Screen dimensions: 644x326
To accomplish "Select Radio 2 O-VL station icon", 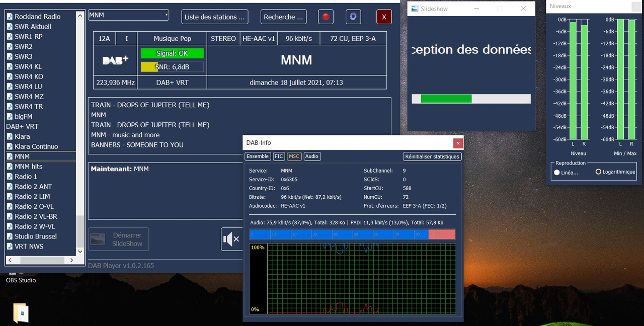I will point(10,206).
